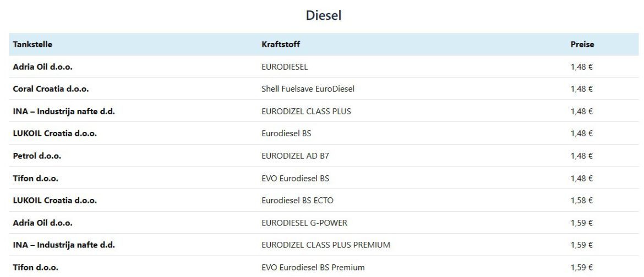Click the price of Shell Fuelsave EuroDiesel

point(581,89)
